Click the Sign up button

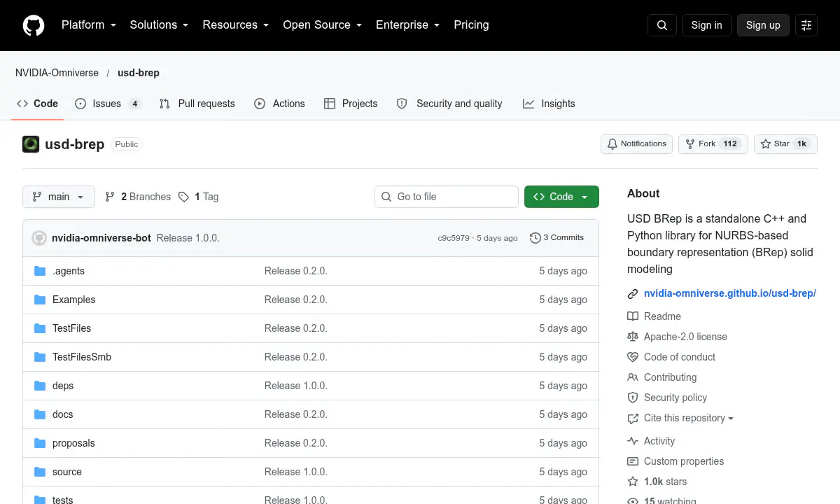pyautogui.click(x=763, y=25)
